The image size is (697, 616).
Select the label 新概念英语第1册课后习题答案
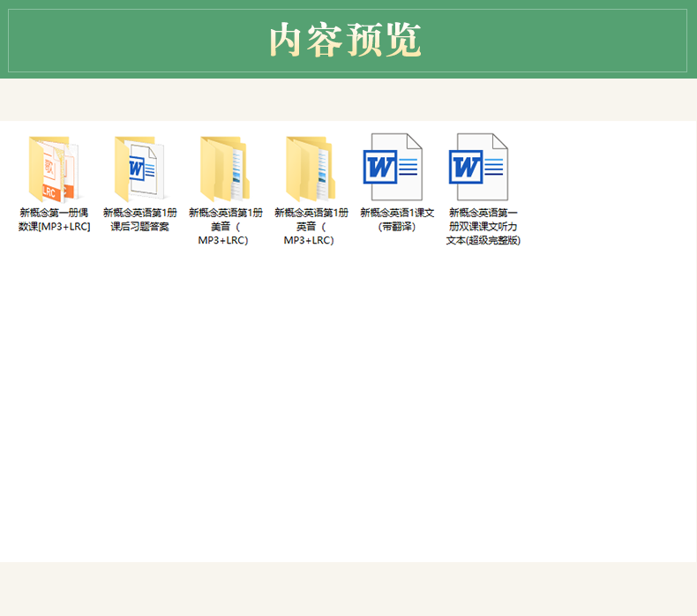point(139,220)
